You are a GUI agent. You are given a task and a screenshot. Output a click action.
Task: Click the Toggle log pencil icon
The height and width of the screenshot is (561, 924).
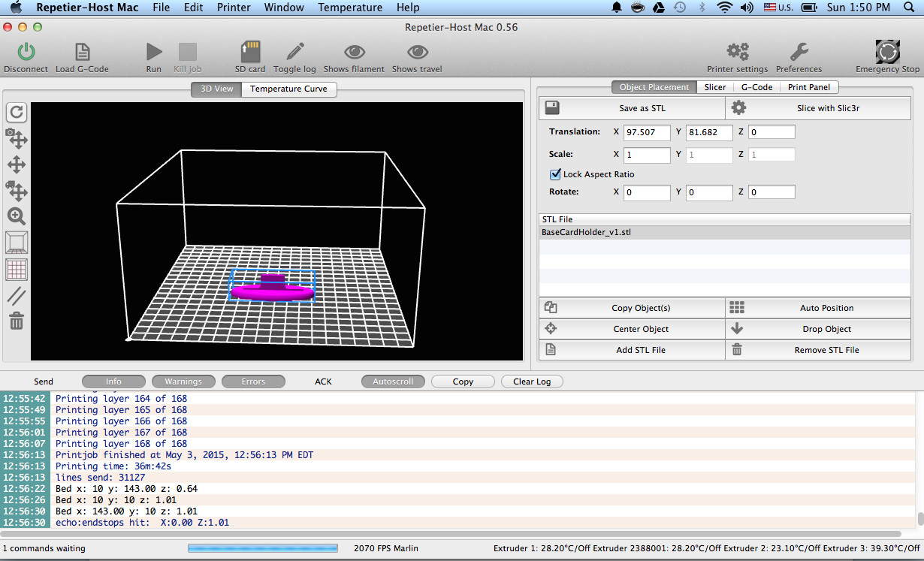pos(294,51)
